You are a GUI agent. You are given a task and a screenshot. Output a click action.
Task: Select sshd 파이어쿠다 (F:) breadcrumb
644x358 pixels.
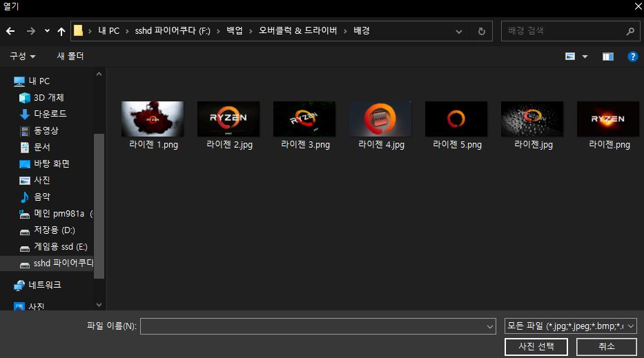click(173, 31)
